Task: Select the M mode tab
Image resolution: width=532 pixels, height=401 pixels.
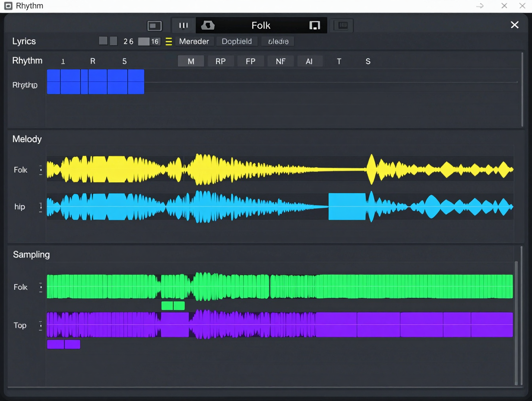Action: click(191, 61)
